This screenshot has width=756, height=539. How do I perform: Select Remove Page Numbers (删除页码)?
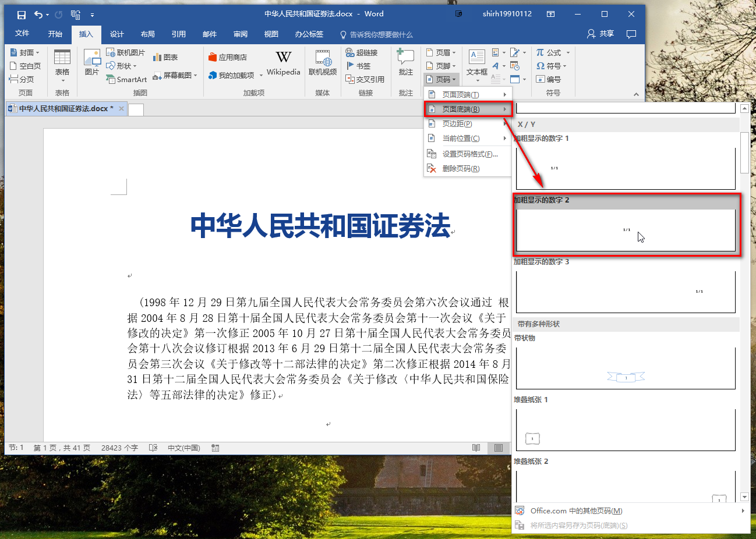point(468,168)
